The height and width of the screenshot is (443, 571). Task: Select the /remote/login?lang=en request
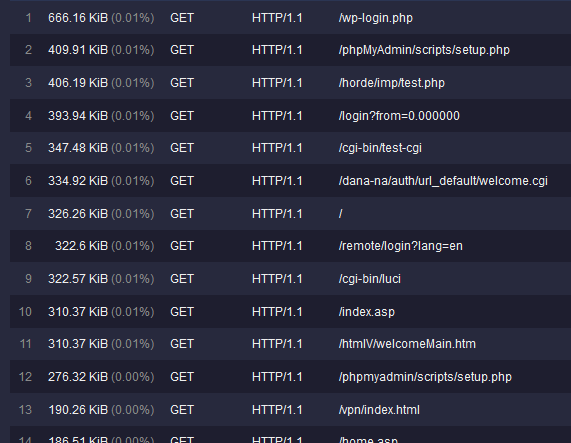[401, 246]
